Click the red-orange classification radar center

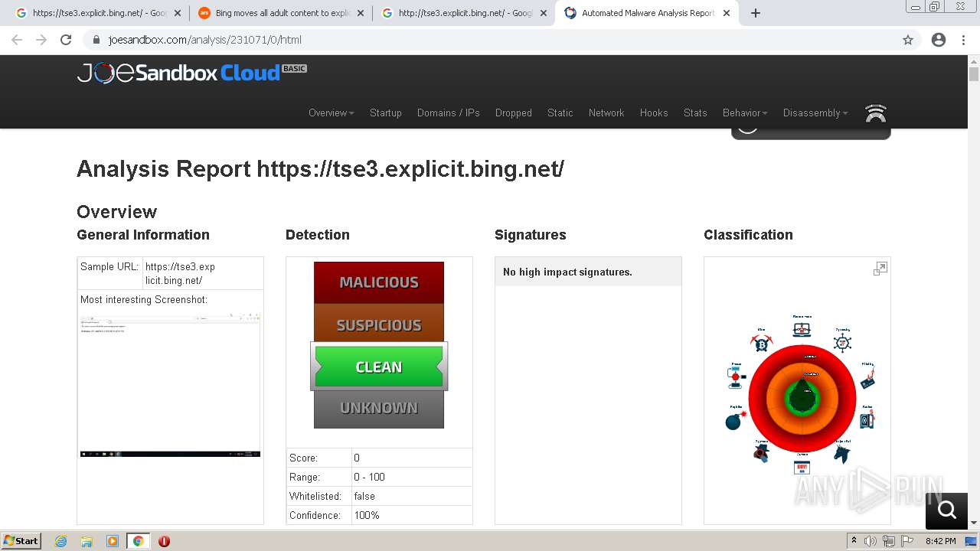point(802,398)
